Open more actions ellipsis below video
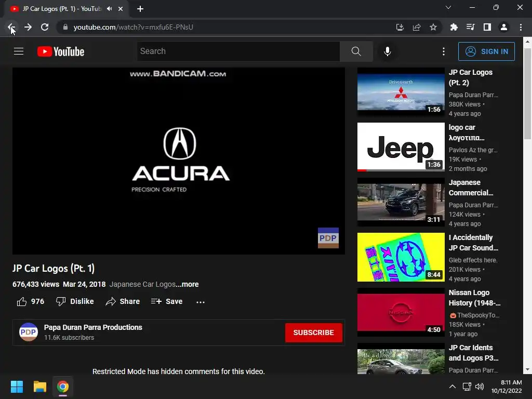532x399 pixels. (201, 302)
